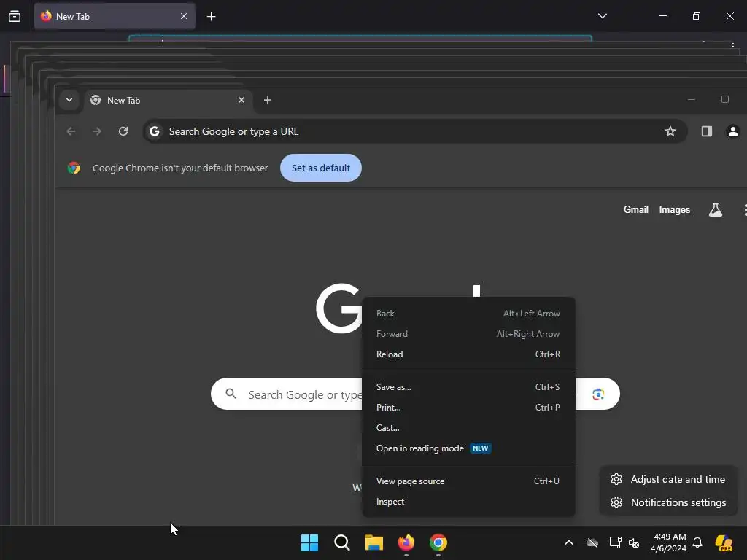This screenshot has width=747, height=560.
Task: Choose Inspect from the context menu
Action: pos(468,502)
